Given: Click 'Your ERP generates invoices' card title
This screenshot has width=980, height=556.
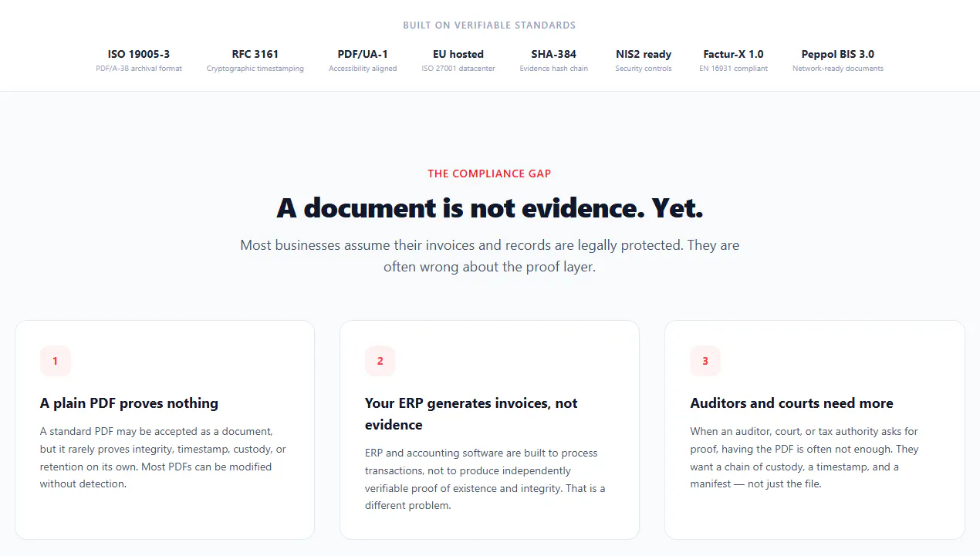Looking at the screenshot, I should pos(472,414).
